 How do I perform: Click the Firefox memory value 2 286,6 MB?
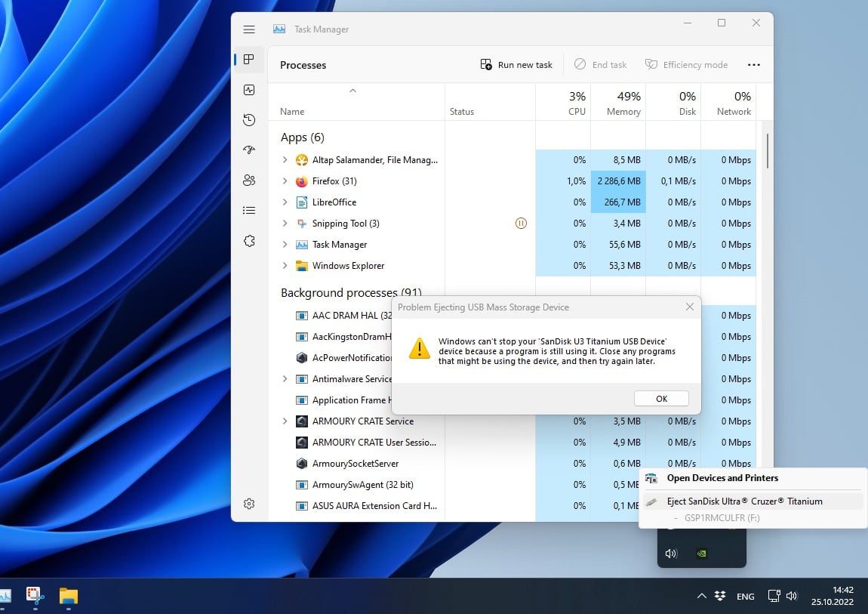coord(618,181)
